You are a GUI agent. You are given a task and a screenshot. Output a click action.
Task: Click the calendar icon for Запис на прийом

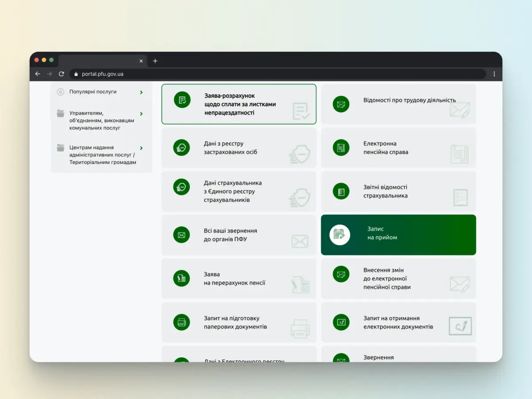coord(340,235)
